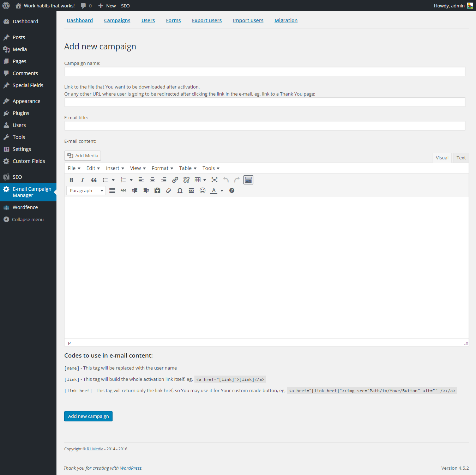476x475 pixels.
Task: Switch to the Text editor tab
Action: (x=461, y=158)
